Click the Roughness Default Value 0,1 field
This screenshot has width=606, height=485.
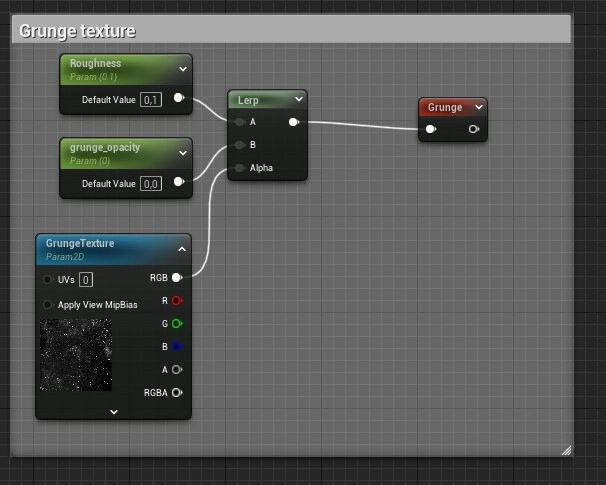tap(151, 99)
